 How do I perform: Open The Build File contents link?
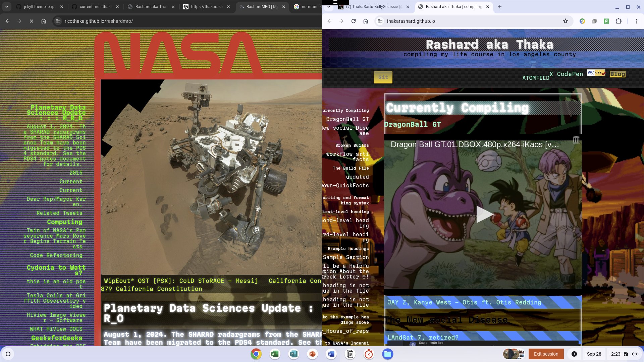coord(351,168)
